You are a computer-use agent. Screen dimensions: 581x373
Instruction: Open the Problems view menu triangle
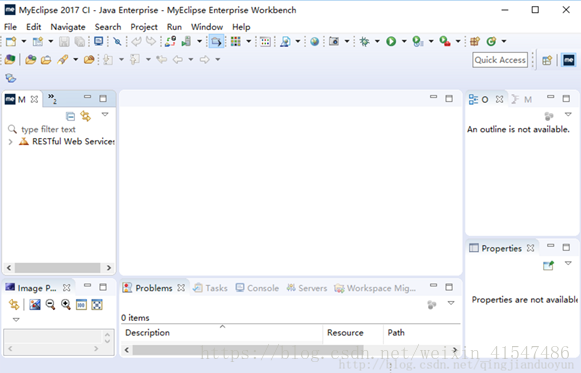coord(451,303)
